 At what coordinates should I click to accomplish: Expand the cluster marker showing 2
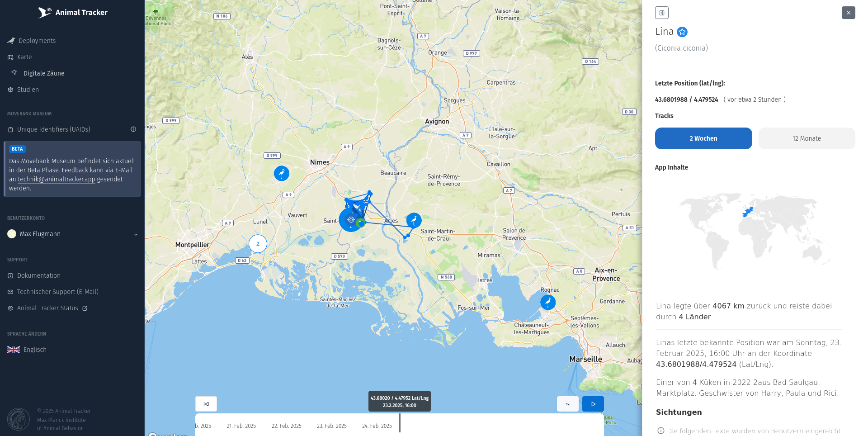tap(258, 244)
